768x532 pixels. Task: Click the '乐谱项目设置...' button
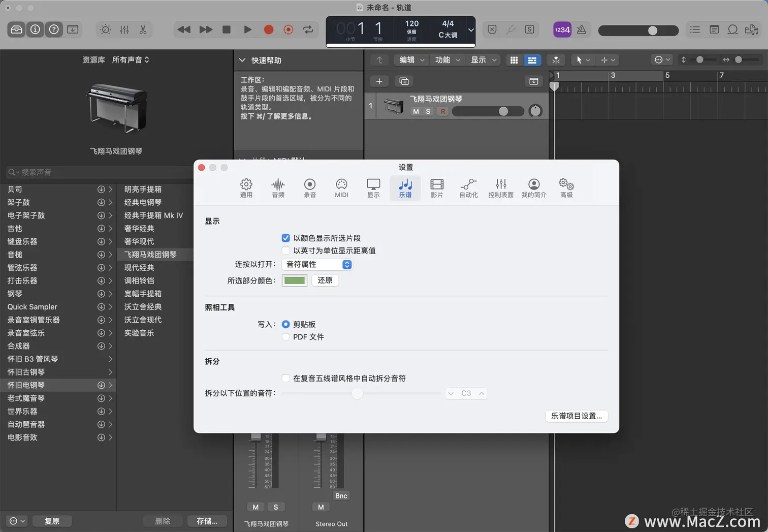click(x=577, y=416)
